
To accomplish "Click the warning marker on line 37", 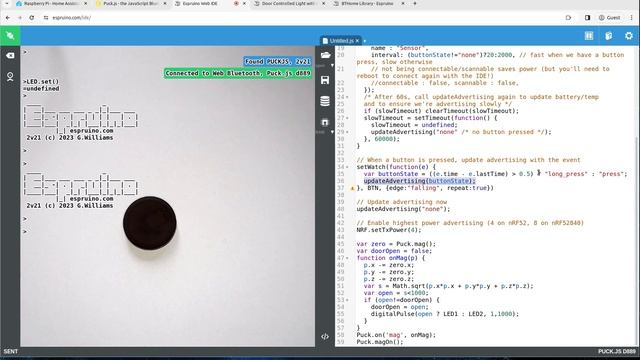I will tap(352, 188).
